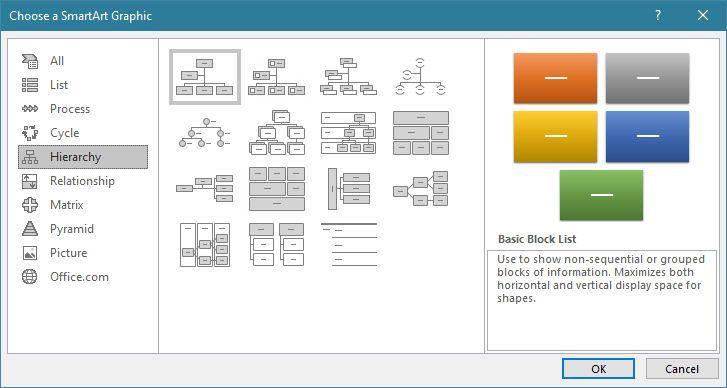Pick the Name and Title Organization Chart
The width and height of the screenshot is (727, 388).
point(349,77)
